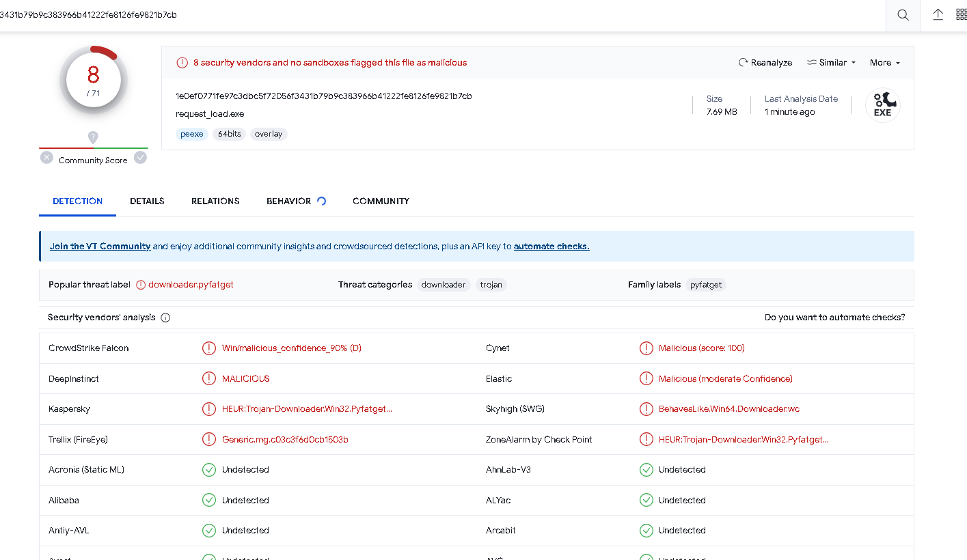The width and height of the screenshot is (967, 560).
Task: Click the EXE file type icon
Action: click(882, 105)
